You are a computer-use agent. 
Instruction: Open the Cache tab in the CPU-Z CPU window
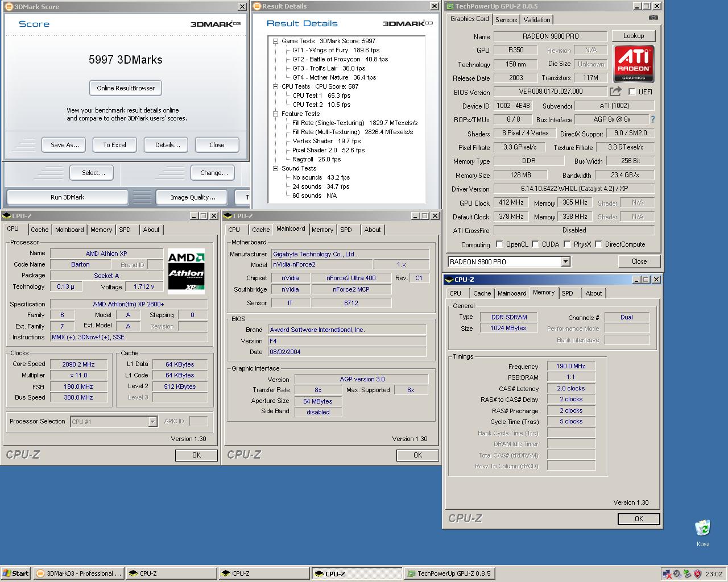(x=39, y=230)
